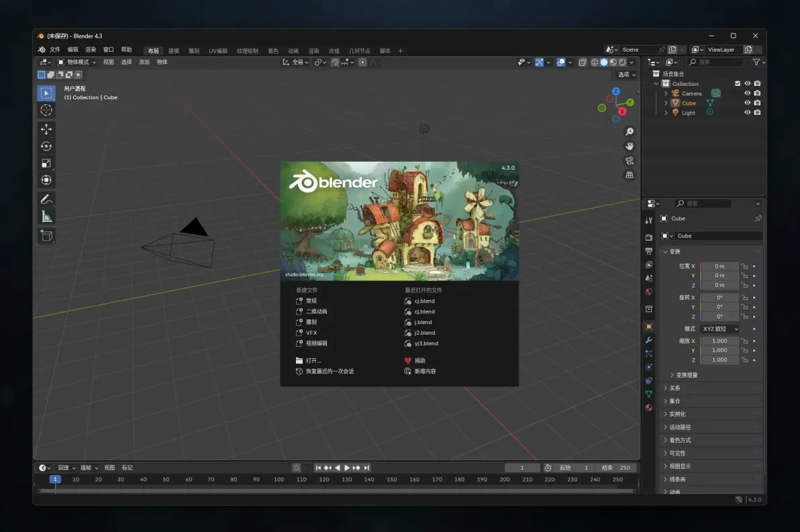This screenshot has width=800, height=532.
Task: Click the zoom magnifier icon in the viewport
Action: [630, 131]
